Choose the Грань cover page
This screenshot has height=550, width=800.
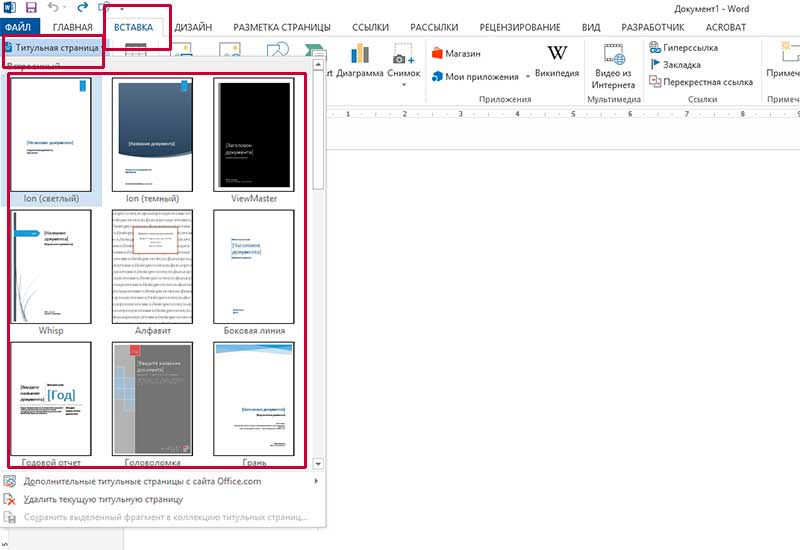(x=254, y=404)
